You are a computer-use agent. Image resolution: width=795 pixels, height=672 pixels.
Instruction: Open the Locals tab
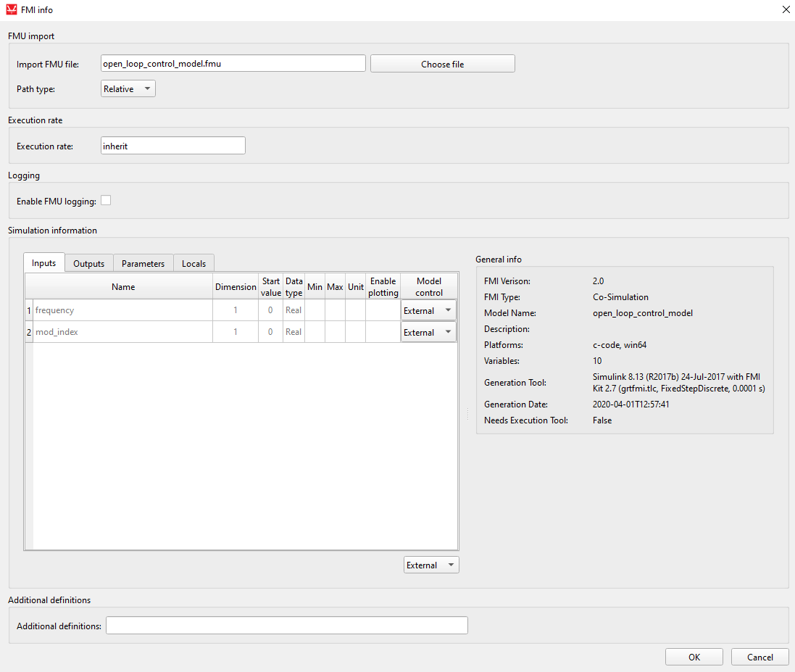click(x=193, y=264)
